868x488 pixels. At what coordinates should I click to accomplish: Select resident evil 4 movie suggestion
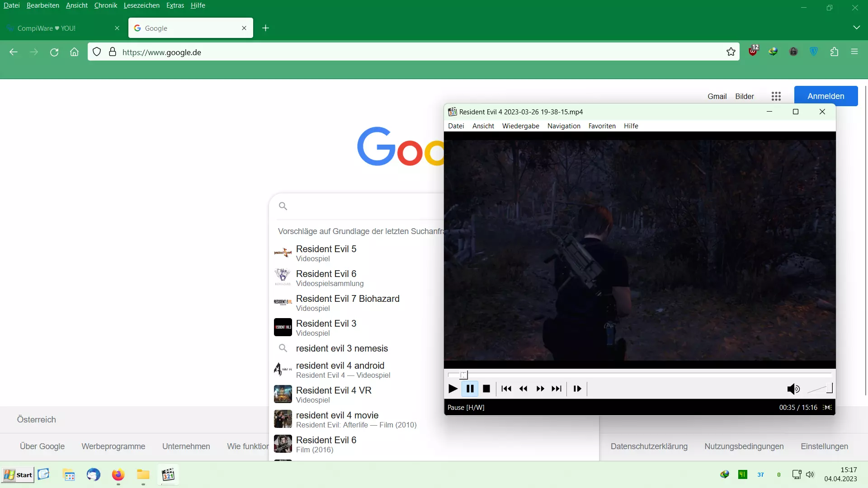[x=357, y=419]
